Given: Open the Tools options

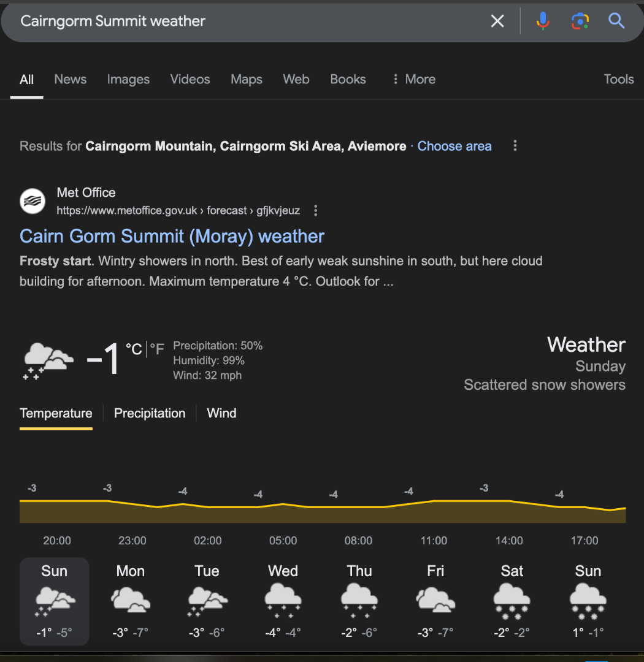Looking at the screenshot, I should click(x=618, y=79).
